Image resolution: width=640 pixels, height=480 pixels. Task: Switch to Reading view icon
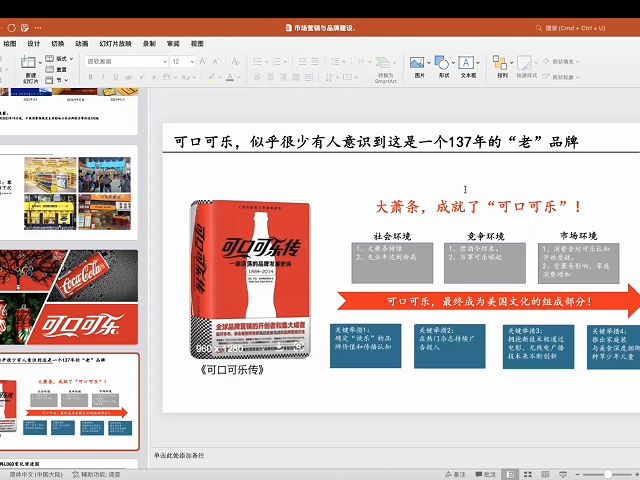545,474
